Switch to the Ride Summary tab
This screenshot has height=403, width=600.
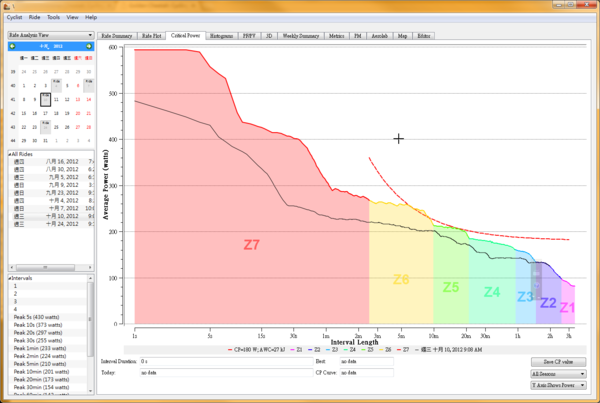click(117, 35)
